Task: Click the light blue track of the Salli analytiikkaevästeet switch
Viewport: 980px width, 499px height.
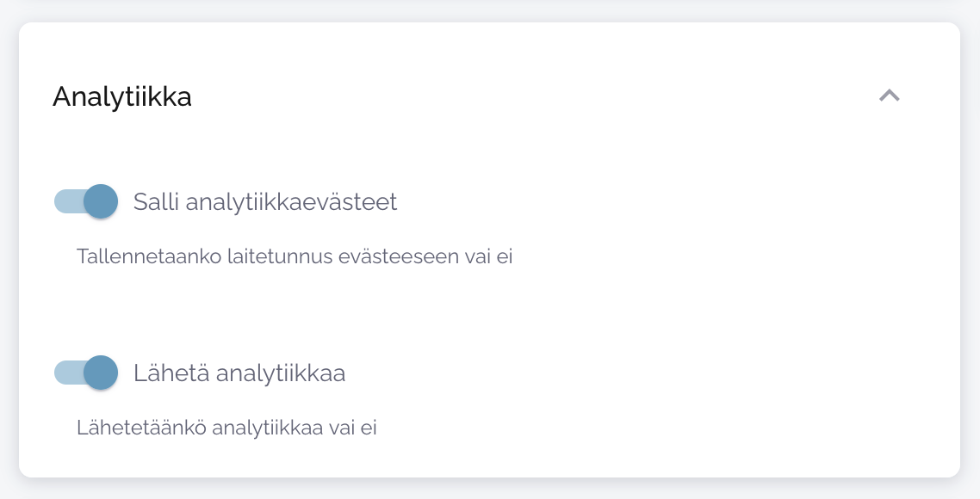Action: point(66,201)
